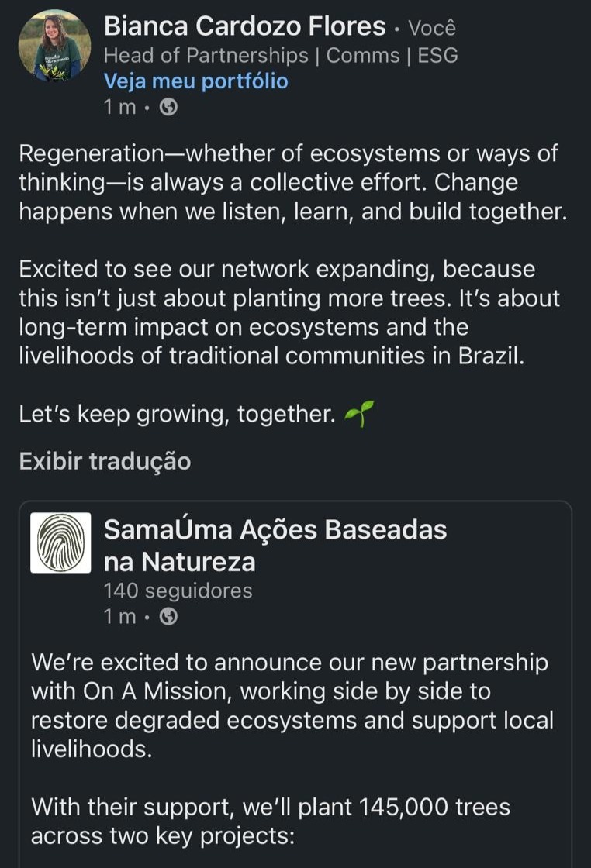Click the globe icon in SamaÚma's shared post
This screenshot has height=868, width=591.
pos(168,617)
